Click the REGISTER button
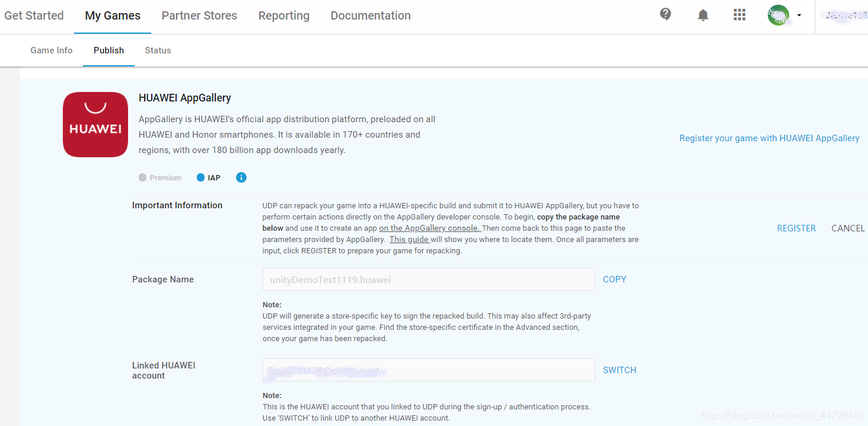The image size is (868, 426). point(796,228)
